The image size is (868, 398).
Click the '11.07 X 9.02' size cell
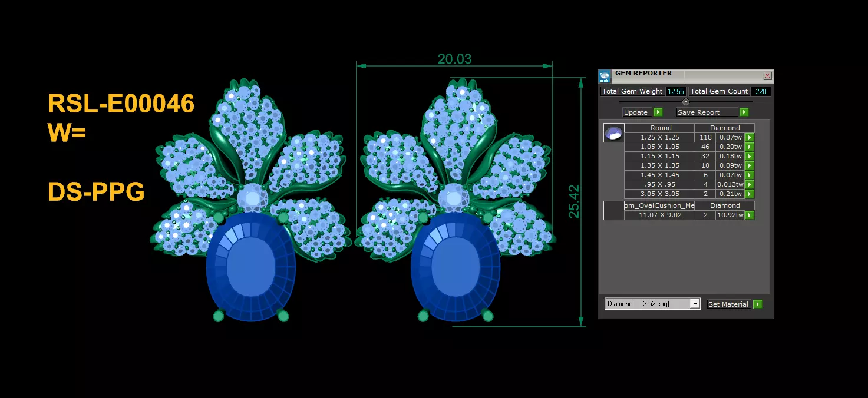[659, 215]
